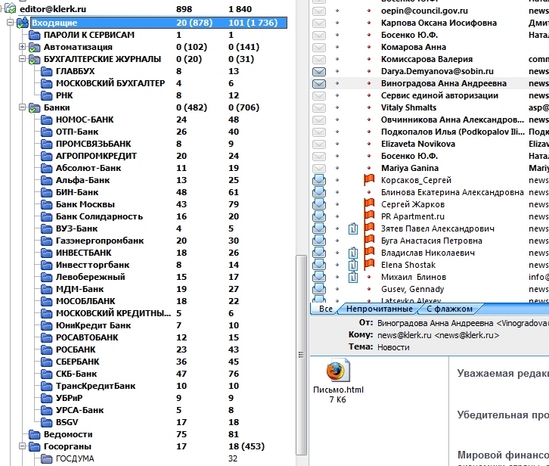Click the orange flag beside Elena Shostak
The height and width of the screenshot is (466, 549).
[369, 264]
